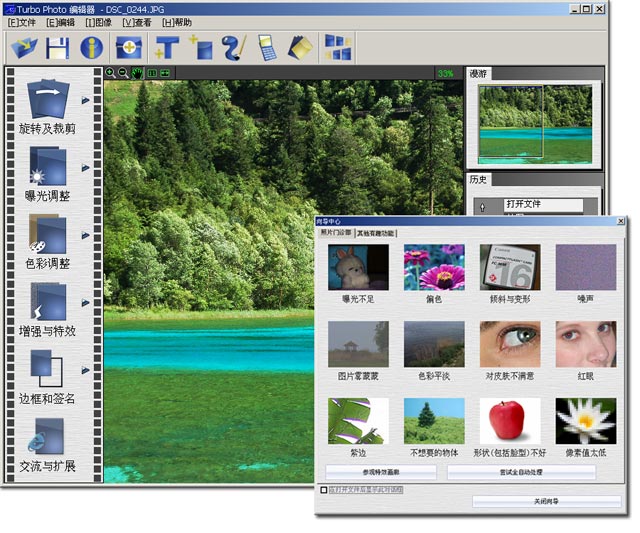Choose the 图片雾蒙蒙 hazy picture thumbnail
The image size is (640, 533).
click(x=358, y=344)
